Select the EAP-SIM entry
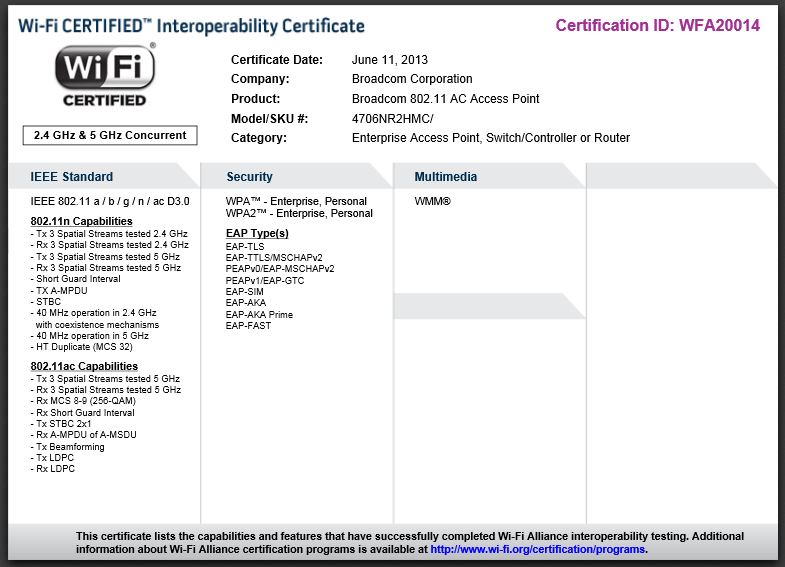 244,292
